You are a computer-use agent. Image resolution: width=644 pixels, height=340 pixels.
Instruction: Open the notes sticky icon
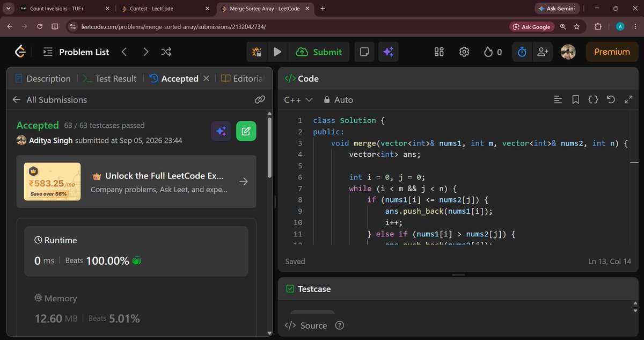pos(364,52)
